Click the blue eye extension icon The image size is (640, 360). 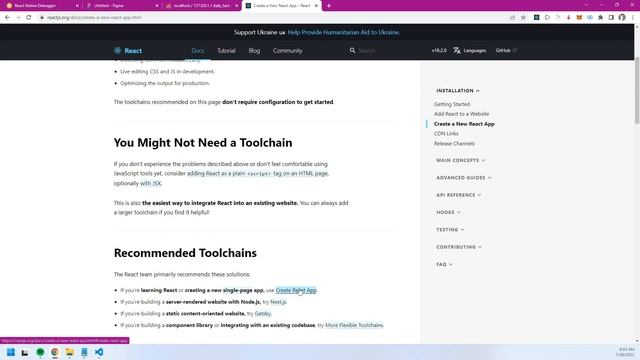pyautogui.click(x=590, y=18)
